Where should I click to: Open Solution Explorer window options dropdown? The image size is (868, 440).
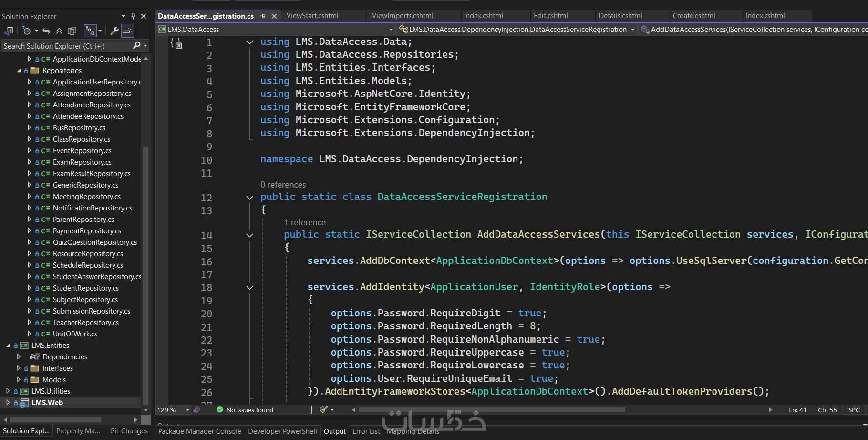click(x=124, y=16)
